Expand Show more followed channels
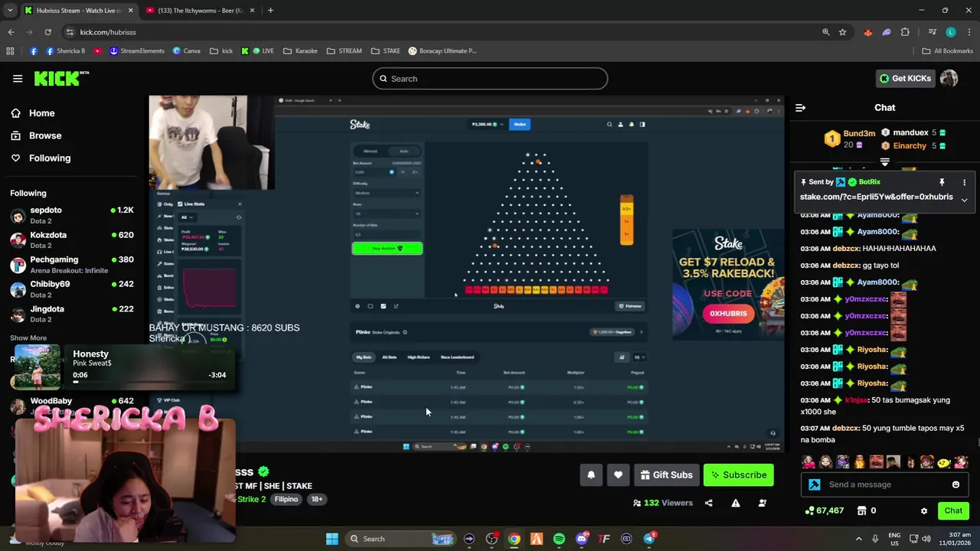This screenshot has width=980, height=551. [x=28, y=337]
